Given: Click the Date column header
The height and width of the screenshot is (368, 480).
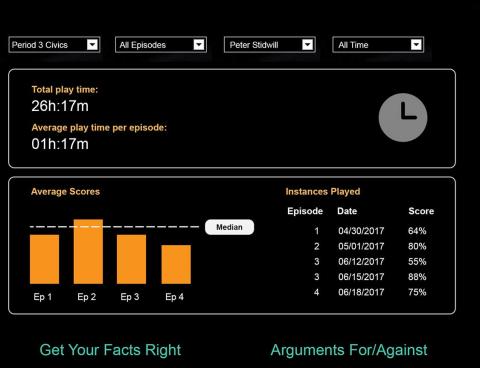Looking at the screenshot, I should (x=347, y=211).
